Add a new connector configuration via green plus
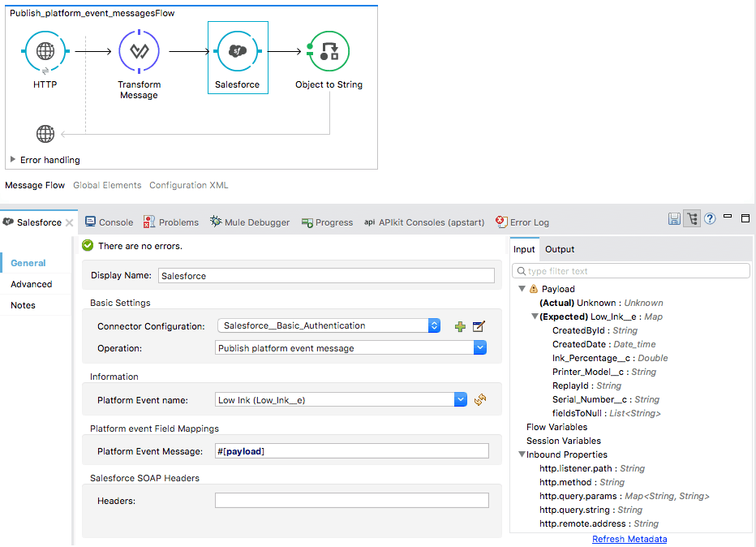The height and width of the screenshot is (547, 756). tap(460, 325)
